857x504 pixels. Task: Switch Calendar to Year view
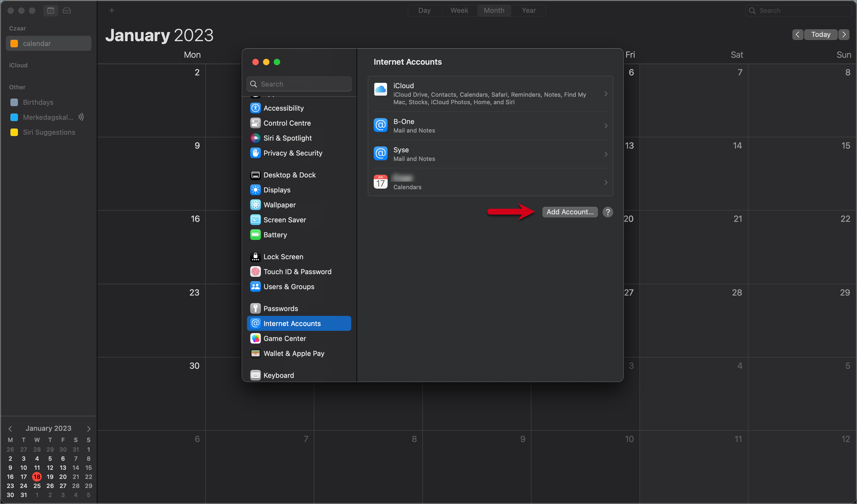528,10
